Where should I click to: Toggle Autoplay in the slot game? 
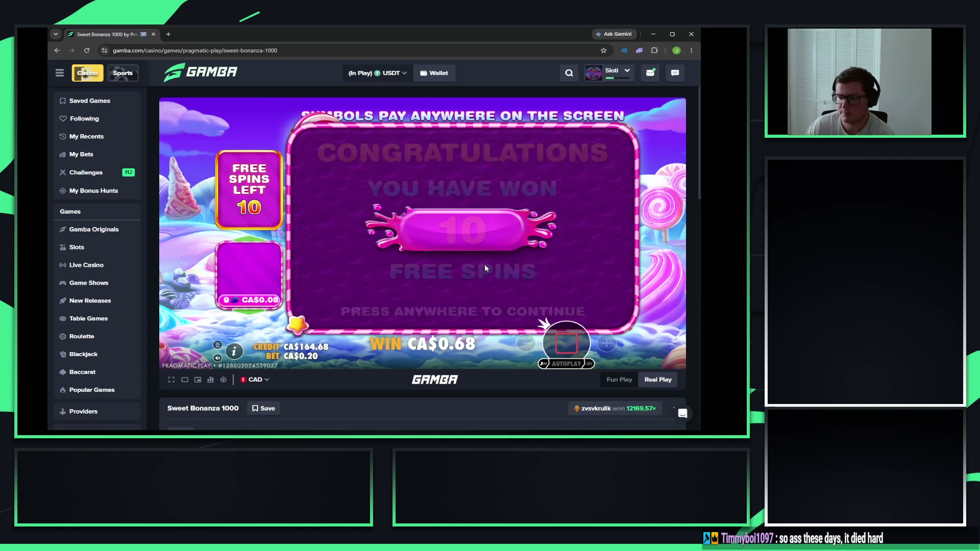[x=566, y=364]
